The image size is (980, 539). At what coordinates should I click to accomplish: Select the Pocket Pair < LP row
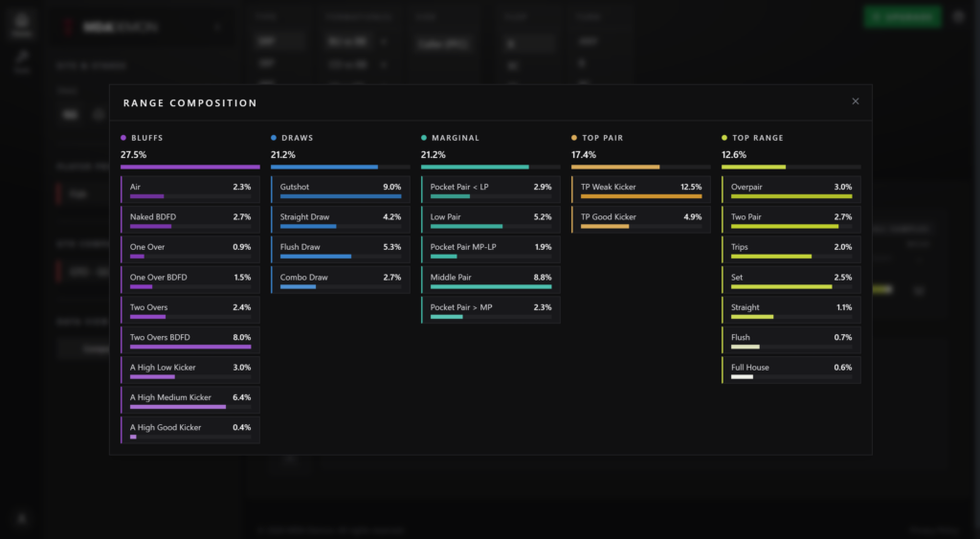491,190
